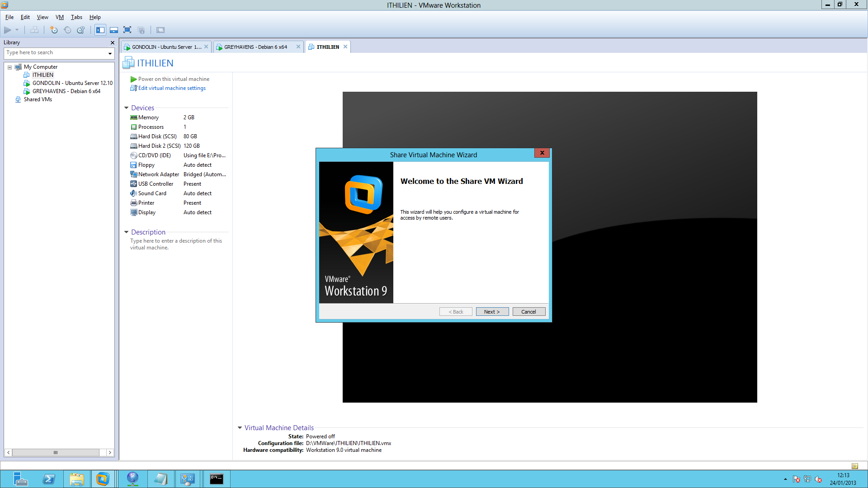Expand the Devices section disclosure triangle
The height and width of the screenshot is (488, 868).
[127, 107]
